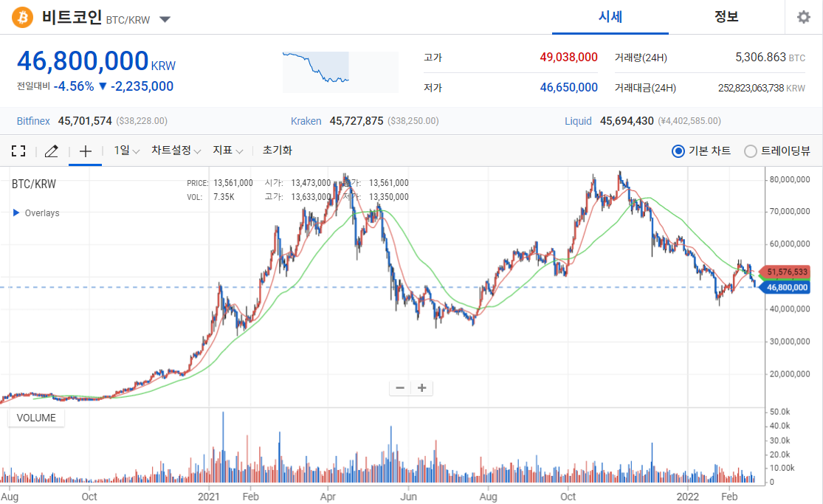Screen dimensions: 823x504
Task: Select the pencil drawing tool
Action: 51,151
